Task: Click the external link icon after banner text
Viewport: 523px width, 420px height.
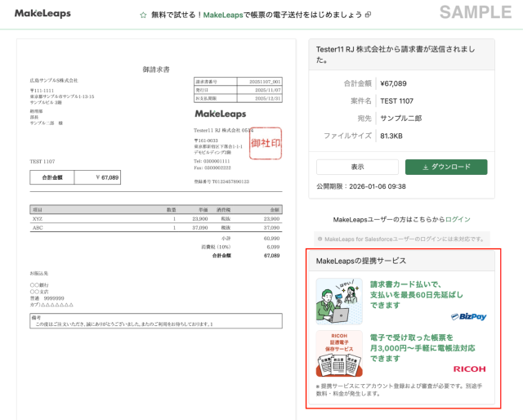Action: click(369, 15)
